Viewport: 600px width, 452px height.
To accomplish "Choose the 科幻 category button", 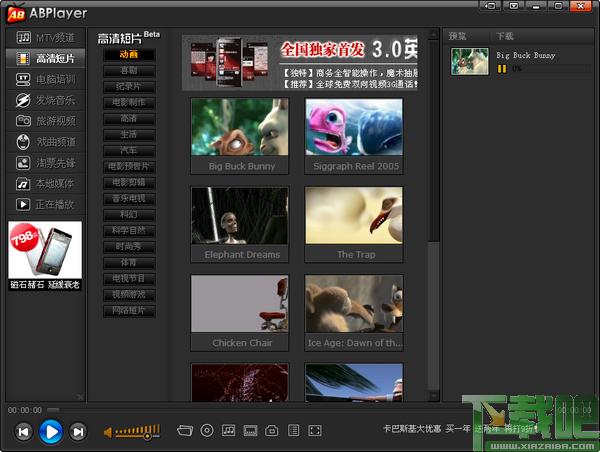I will 129,214.
